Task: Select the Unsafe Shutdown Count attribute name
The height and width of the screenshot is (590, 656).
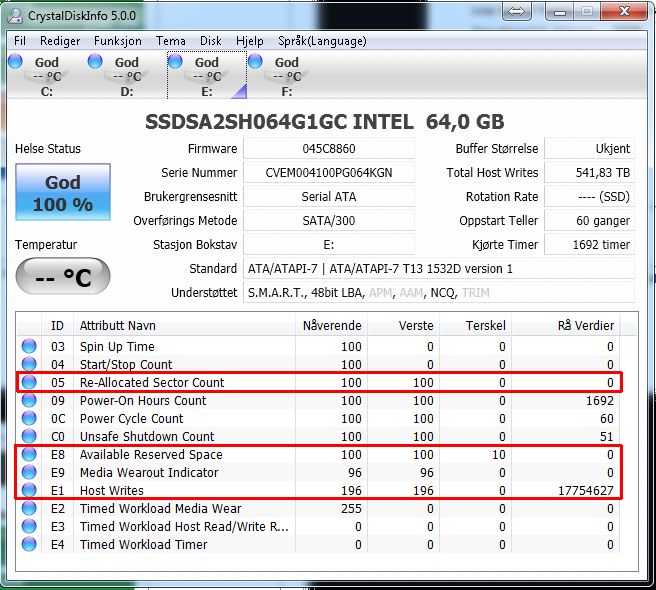Action: pyautogui.click(x=147, y=436)
